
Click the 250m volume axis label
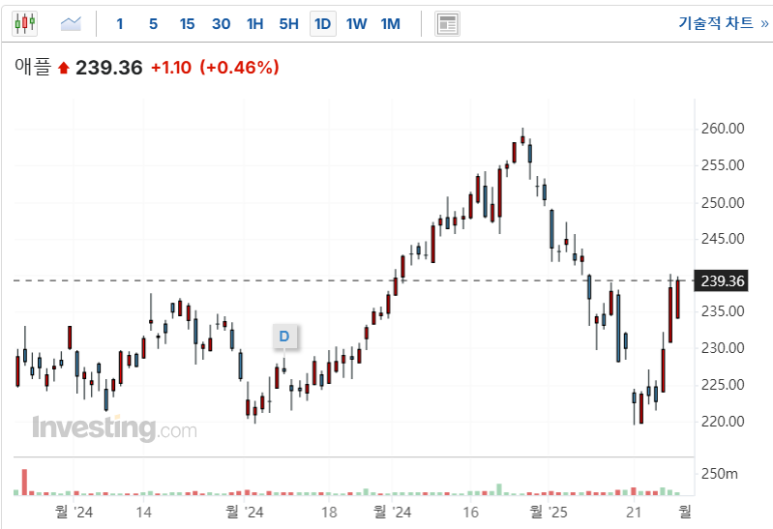tap(719, 474)
